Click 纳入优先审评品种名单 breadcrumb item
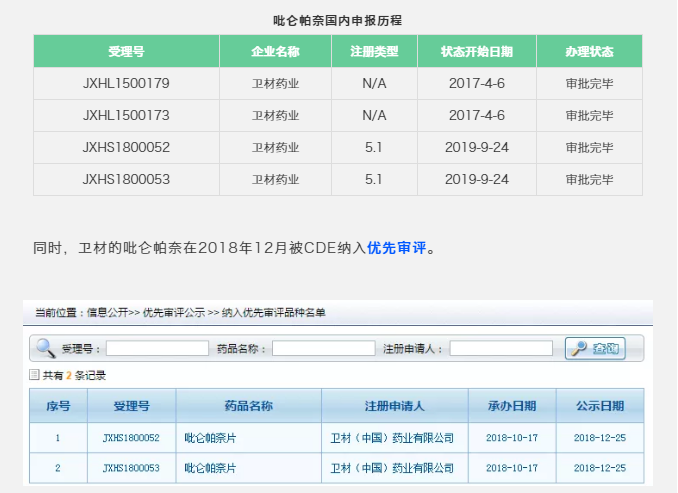 (x=267, y=313)
